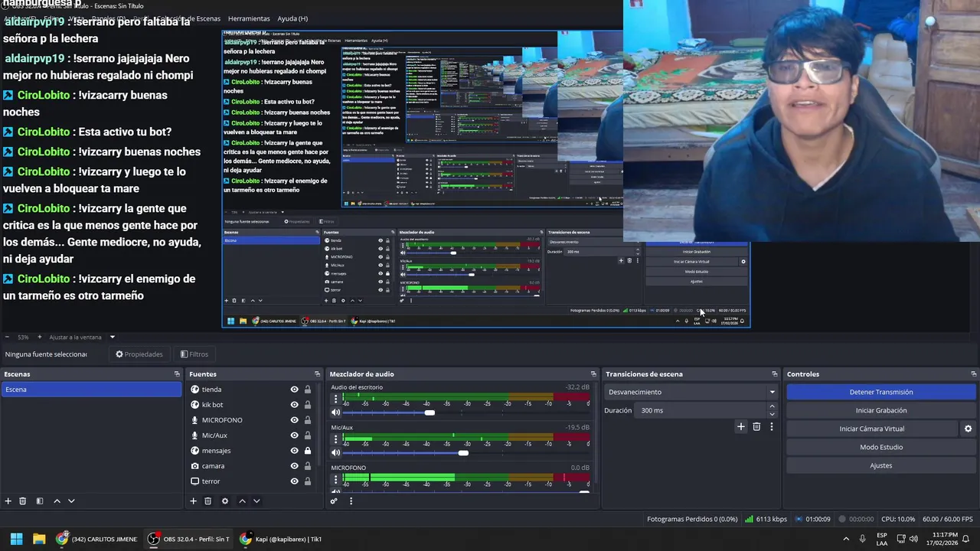
Task: Pop out the Transiciones de escena dock
Action: [x=774, y=374]
